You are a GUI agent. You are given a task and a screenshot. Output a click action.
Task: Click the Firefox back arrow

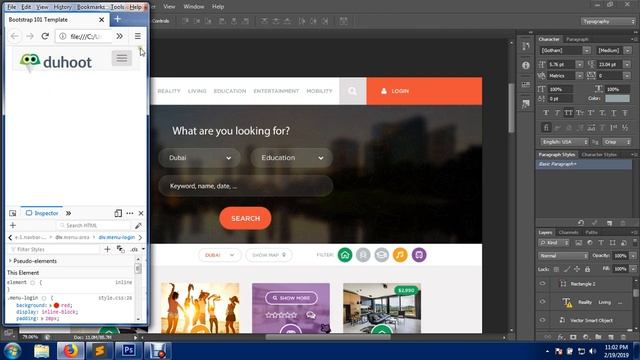click(15, 36)
